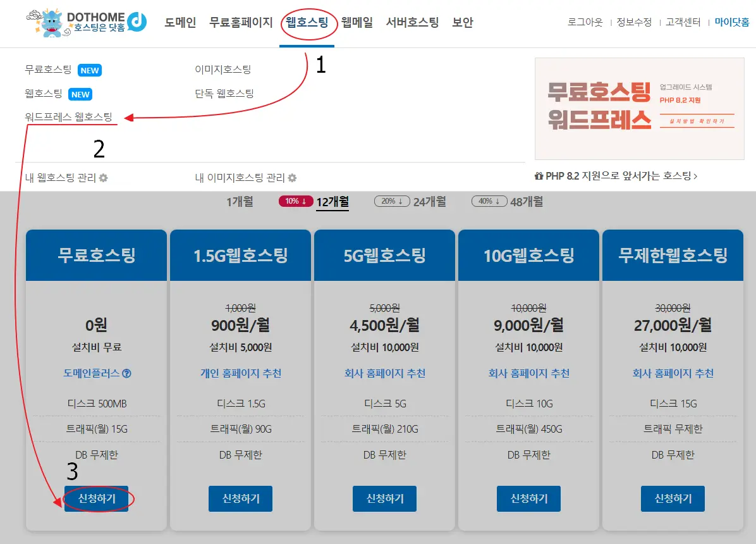The image size is (756, 544).
Task: Click the 27,000원/월 price
Action: coord(673,325)
